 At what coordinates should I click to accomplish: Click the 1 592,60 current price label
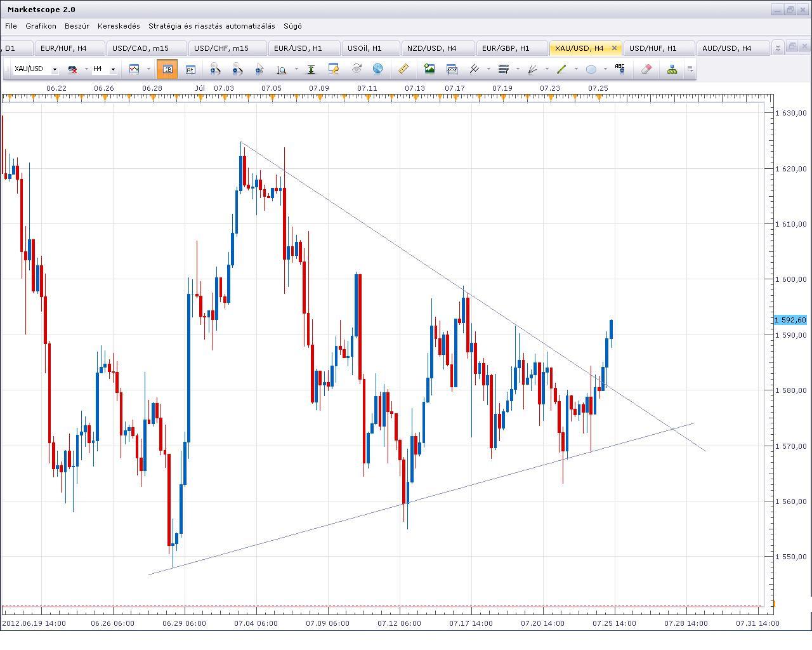790,320
